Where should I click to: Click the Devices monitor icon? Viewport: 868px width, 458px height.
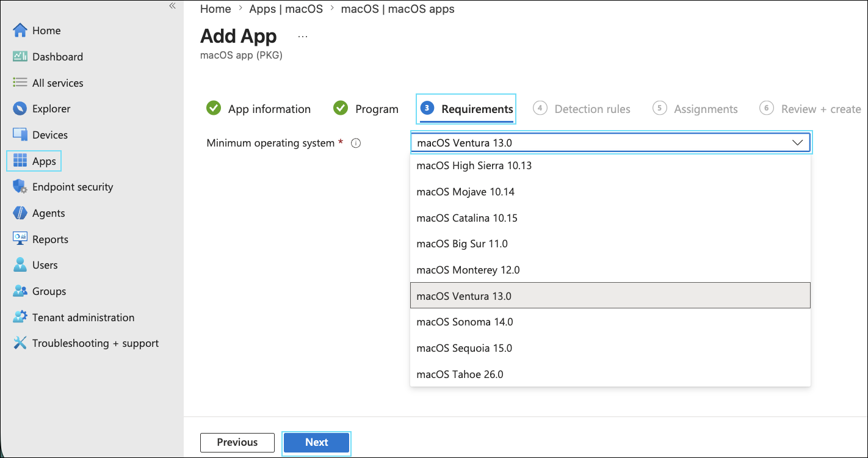pyautogui.click(x=20, y=135)
